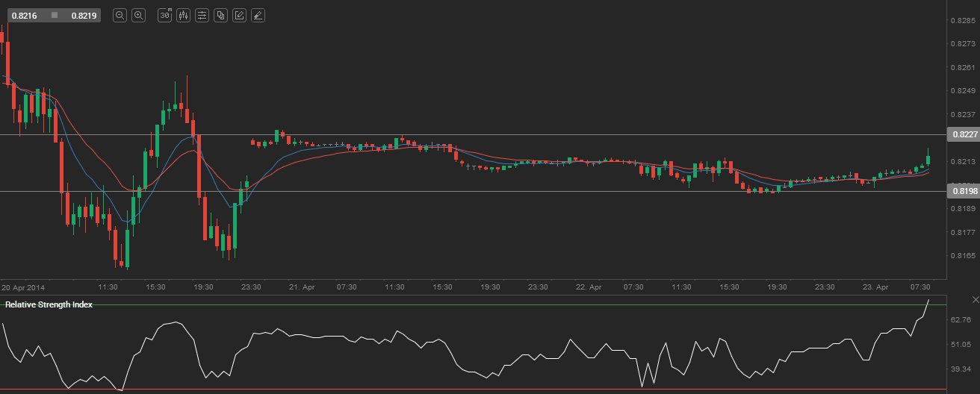980x394 pixels.
Task: Open the candlestick chart type menu
Action: coord(183,15)
